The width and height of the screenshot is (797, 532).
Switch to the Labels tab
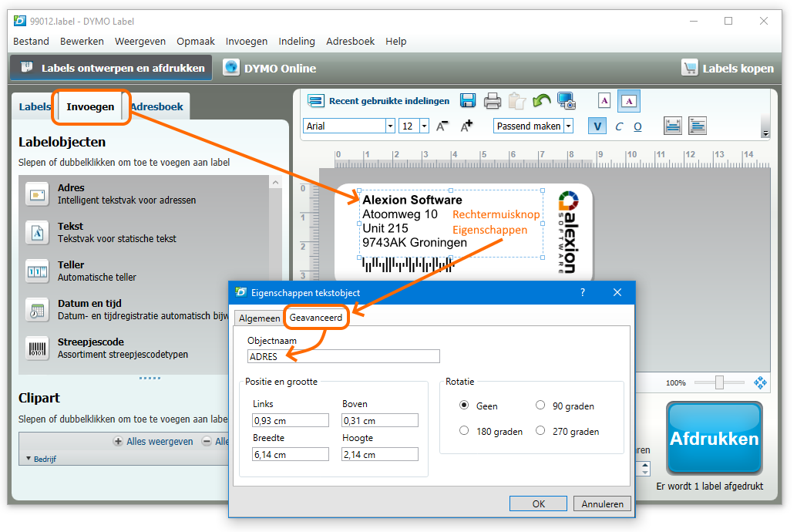point(35,107)
